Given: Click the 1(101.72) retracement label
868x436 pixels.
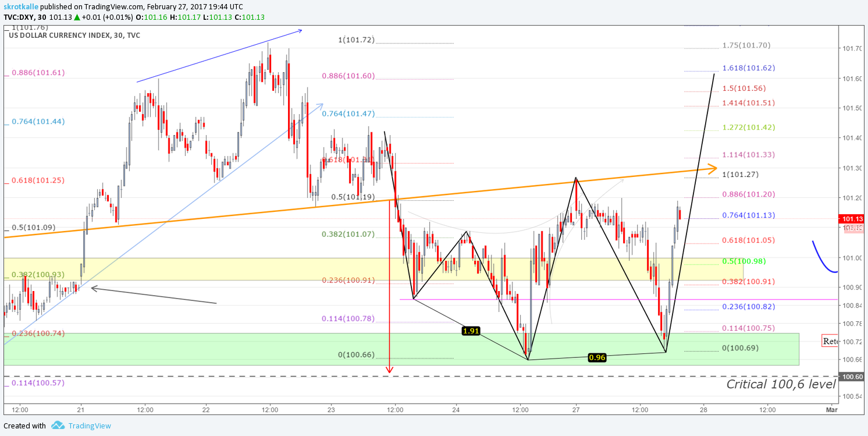Looking at the screenshot, I should pyautogui.click(x=356, y=40).
